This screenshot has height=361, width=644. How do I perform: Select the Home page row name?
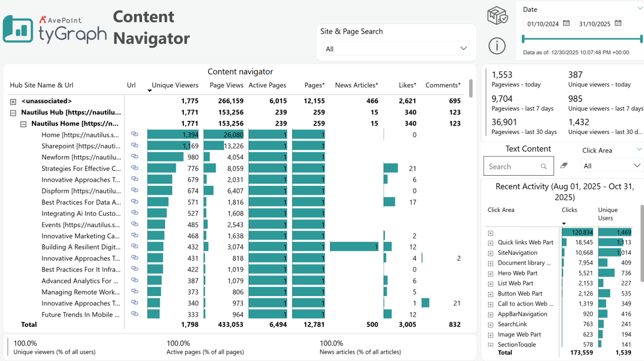(x=80, y=134)
